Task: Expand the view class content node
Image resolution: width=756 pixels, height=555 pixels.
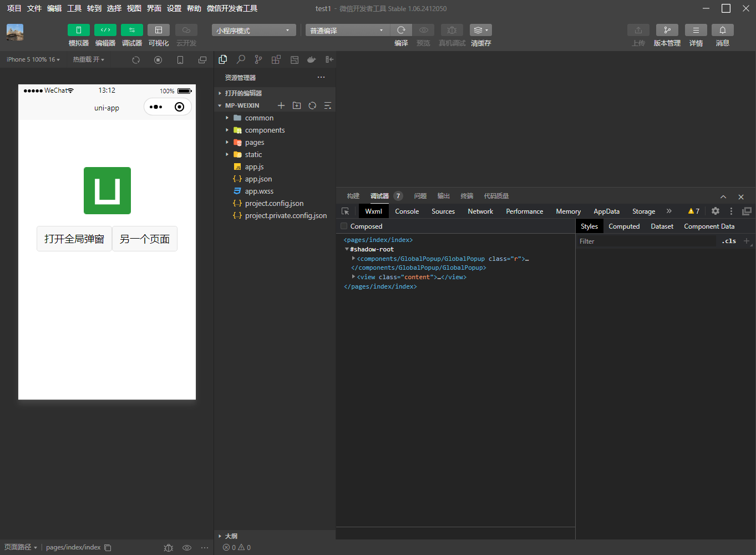Action: (x=353, y=277)
